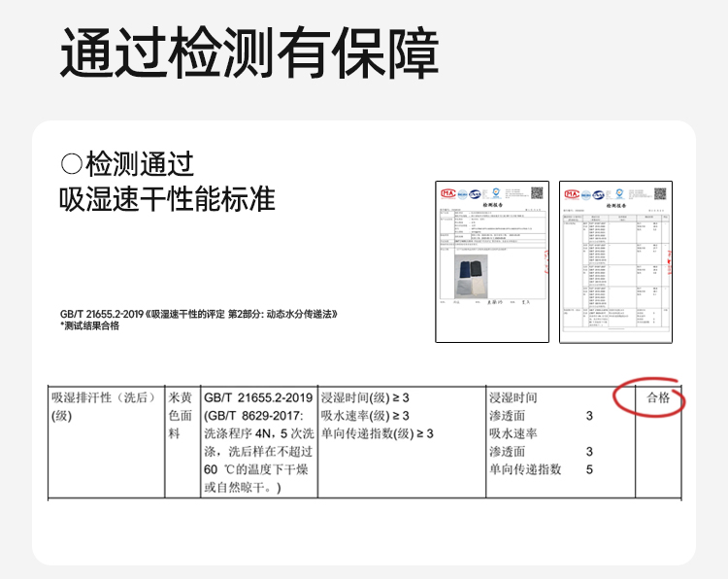Click the 吸水速率(级) ≥ 3 requirement

[x=365, y=416]
